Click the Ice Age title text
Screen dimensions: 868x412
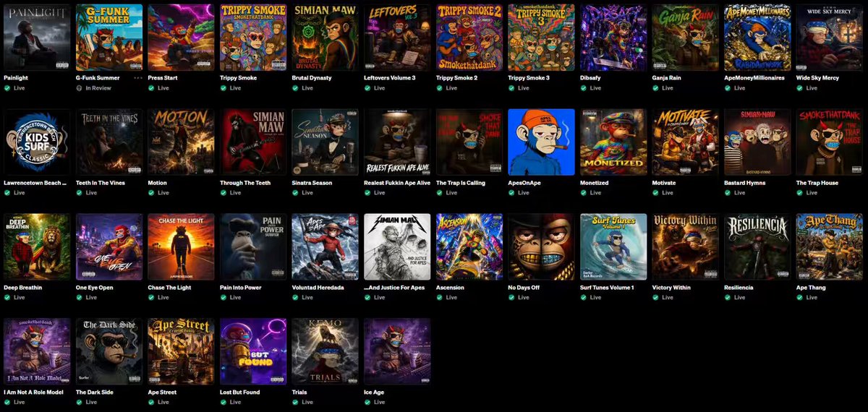click(x=374, y=392)
